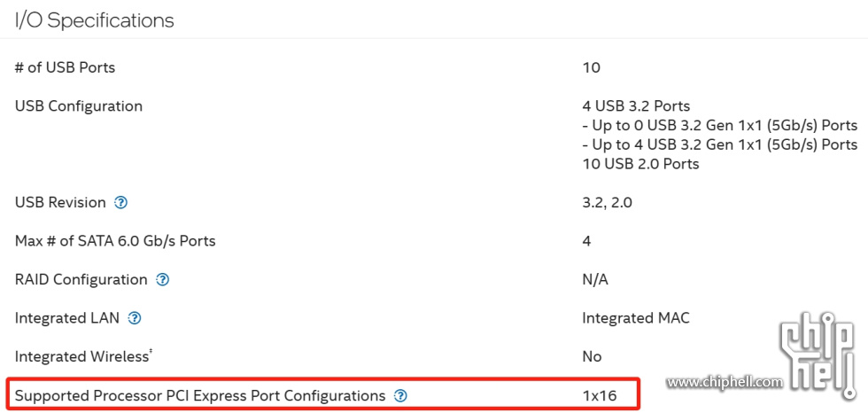Image resolution: width=868 pixels, height=413 pixels.
Task: Click the Integrated Wireless value No
Action: [592, 356]
